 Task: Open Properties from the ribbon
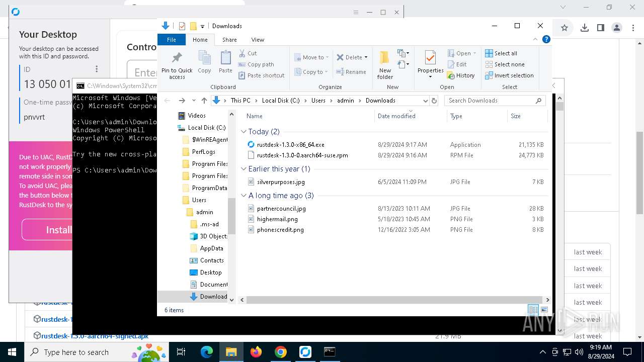pos(430,65)
